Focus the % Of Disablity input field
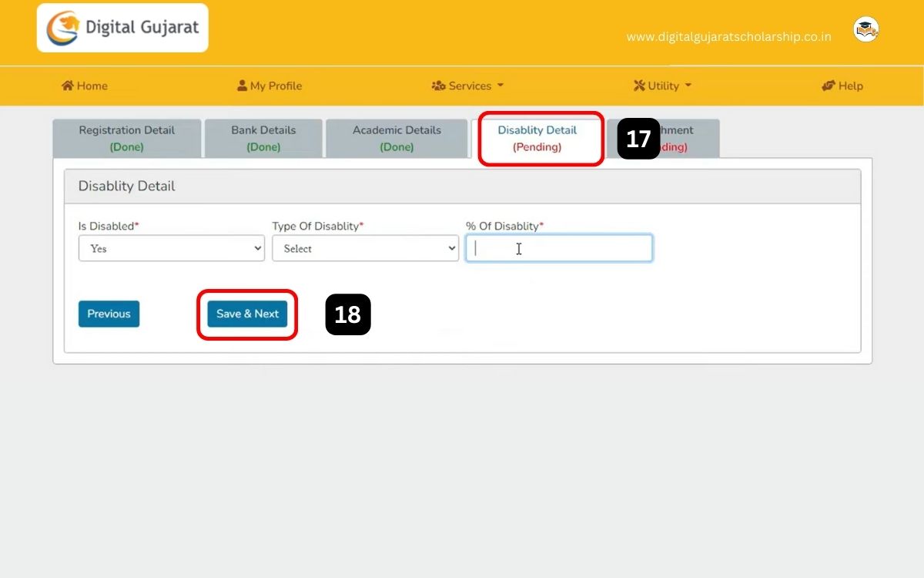 coord(559,249)
